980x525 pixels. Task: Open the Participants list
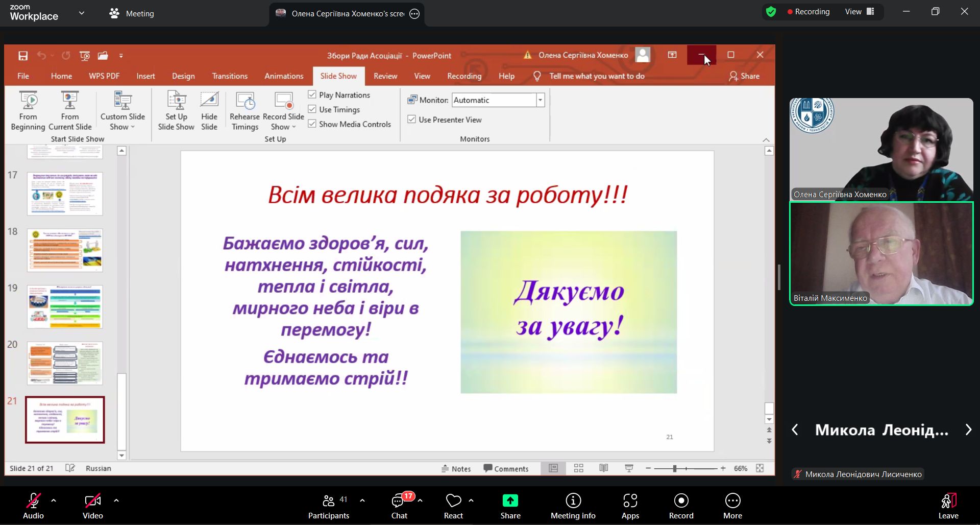[x=329, y=501]
